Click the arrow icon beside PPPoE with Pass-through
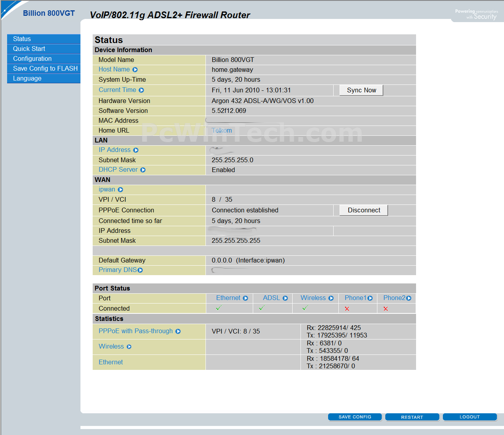 click(x=178, y=332)
